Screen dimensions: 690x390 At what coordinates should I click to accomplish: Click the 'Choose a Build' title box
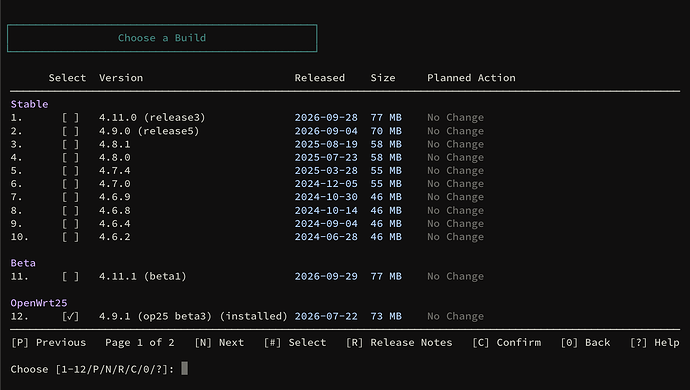pyautogui.click(x=162, y=38)
